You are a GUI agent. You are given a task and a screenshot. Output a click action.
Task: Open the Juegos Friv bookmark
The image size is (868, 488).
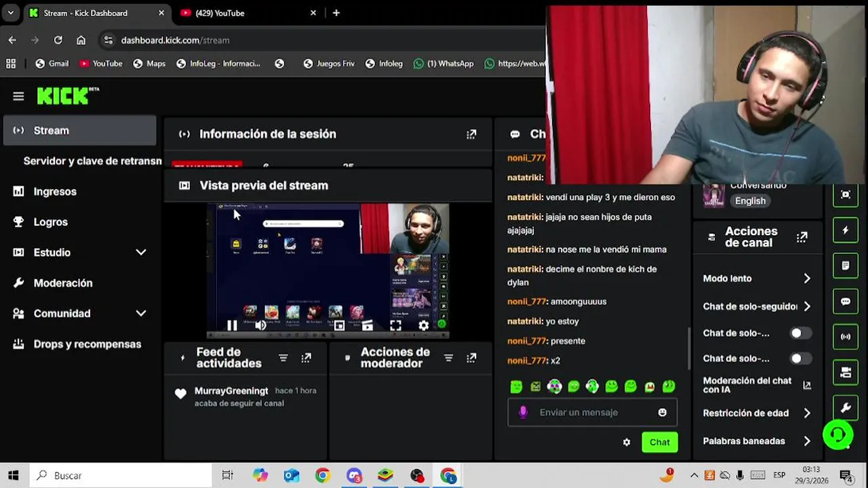(x=329, y=64)
